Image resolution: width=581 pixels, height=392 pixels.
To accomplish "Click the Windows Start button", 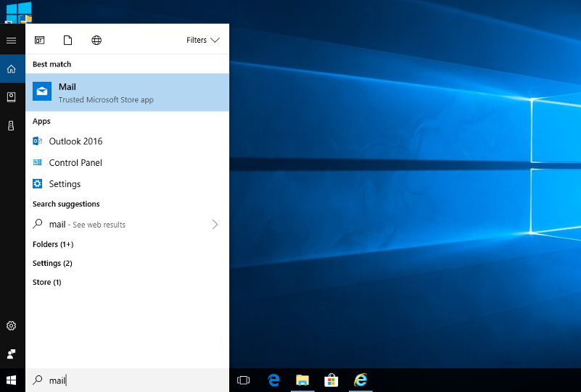I will pos(11,380).
